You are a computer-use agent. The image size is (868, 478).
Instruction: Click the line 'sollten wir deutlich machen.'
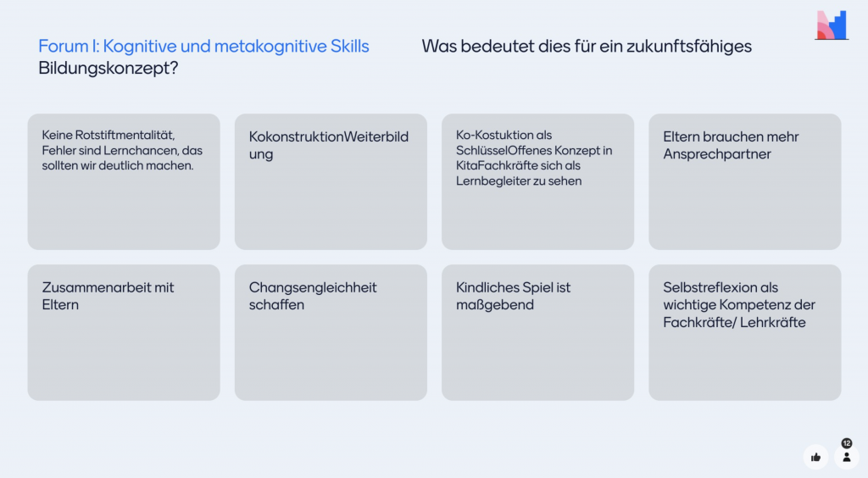pos(118,165)
